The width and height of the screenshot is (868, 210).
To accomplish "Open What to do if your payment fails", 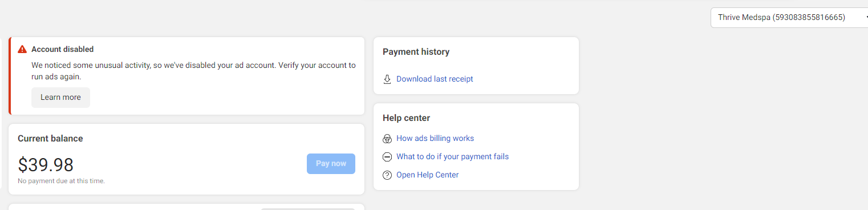I will pos(452,157).
